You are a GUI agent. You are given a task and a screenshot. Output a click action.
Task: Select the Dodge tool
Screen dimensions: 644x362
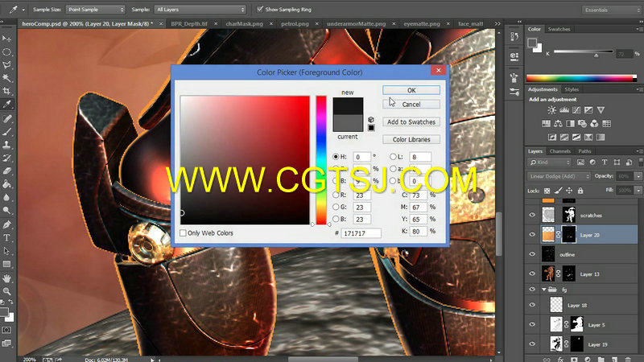[x=6, y=210]
